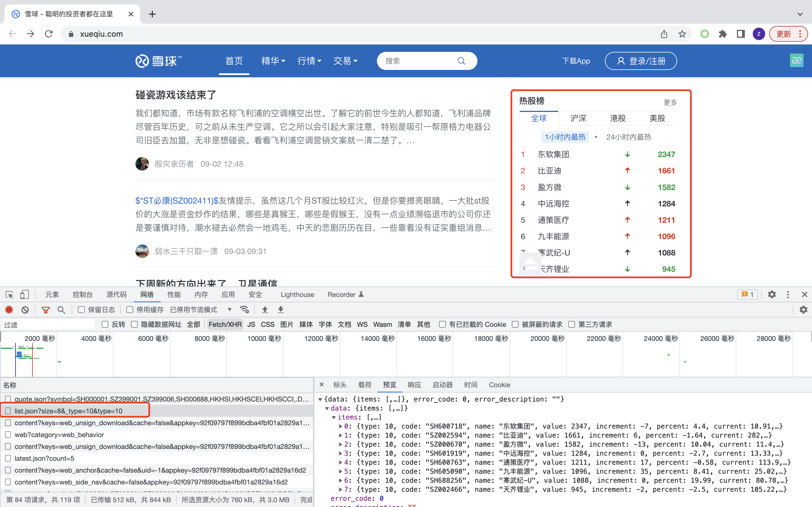The height and width of the screenshot is (507, 812).
Task: Reload the xueqiu.com page
Action: tap(49, 34)
